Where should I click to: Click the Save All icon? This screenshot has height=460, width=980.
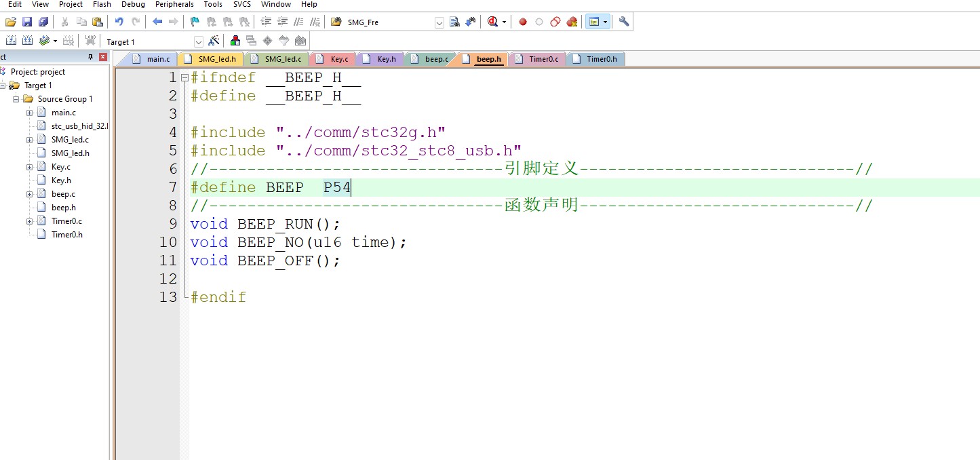(x=43, y=22)
